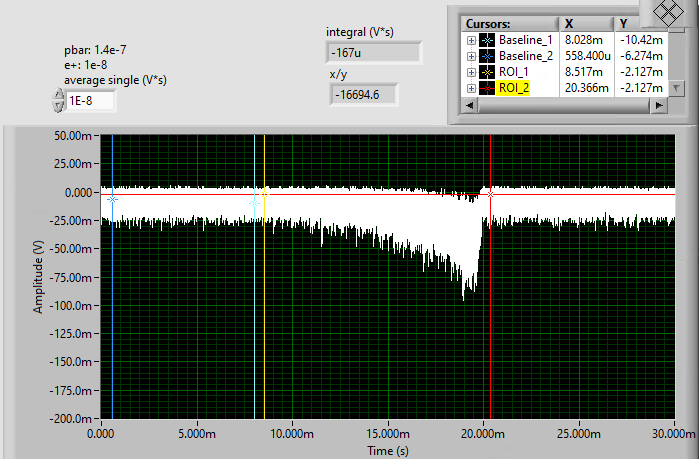Decrement the average single value

(58, 106)
